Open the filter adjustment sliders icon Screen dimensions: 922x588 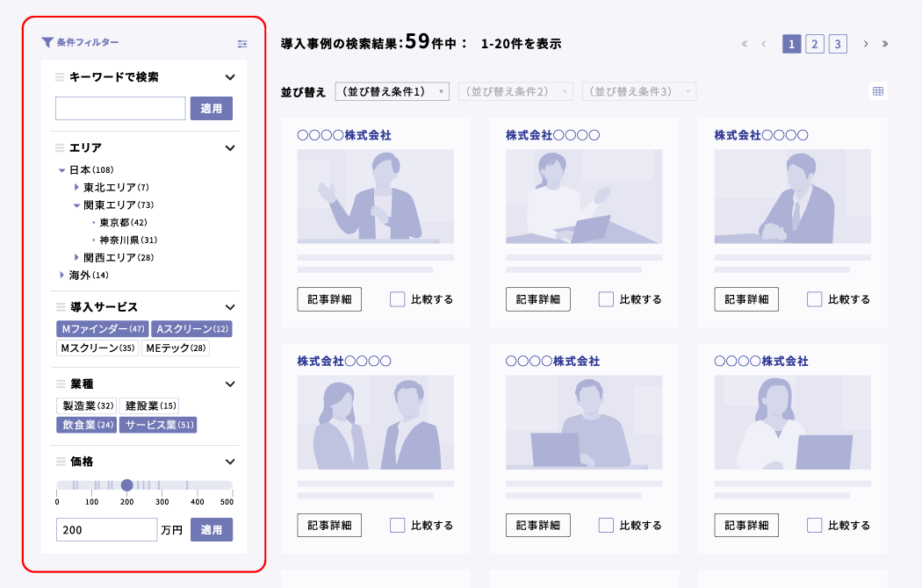tap(242, 44)
